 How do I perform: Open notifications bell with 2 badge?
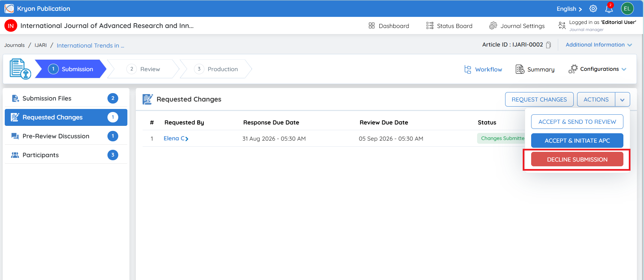point(609,8)
